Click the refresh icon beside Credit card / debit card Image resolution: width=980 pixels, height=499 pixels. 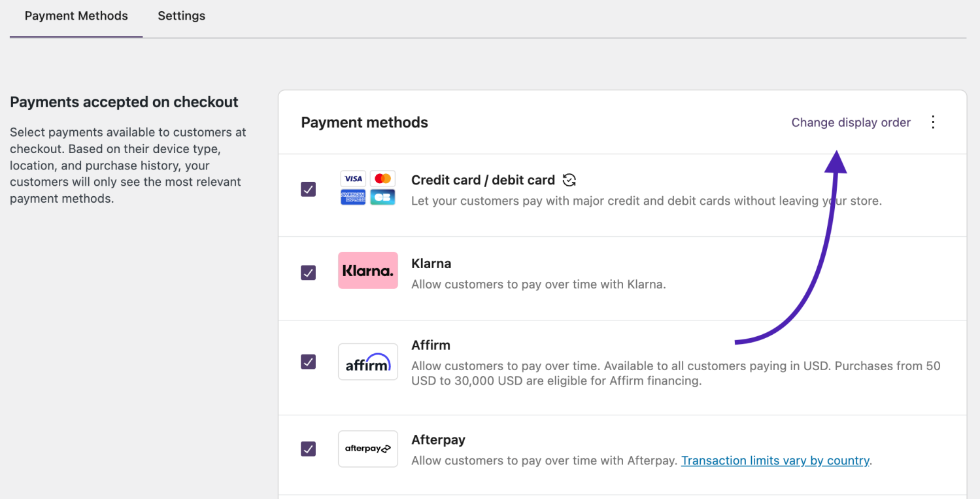pos(568,179)
